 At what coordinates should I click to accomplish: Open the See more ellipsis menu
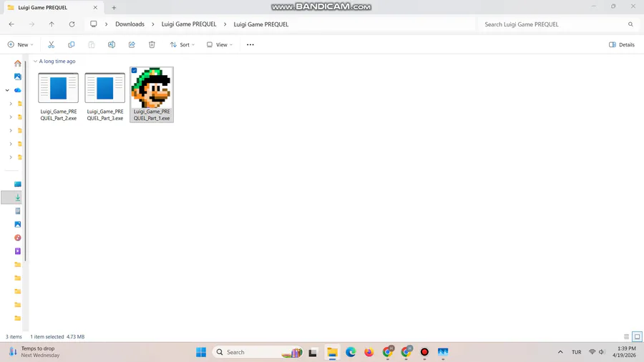pyautogui.click(x=250, y=45)
